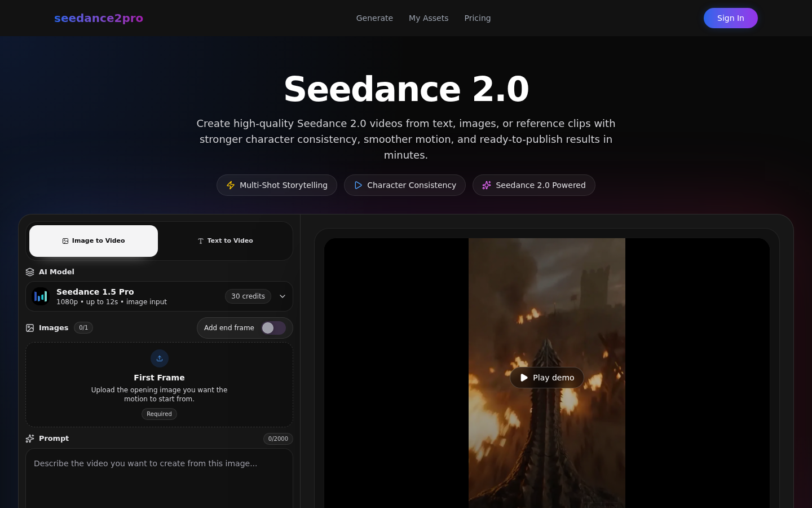Navigate to the Pricing page
Image resolution: width=812 pixels, height=508 pixels.
[x=478, y=18]
